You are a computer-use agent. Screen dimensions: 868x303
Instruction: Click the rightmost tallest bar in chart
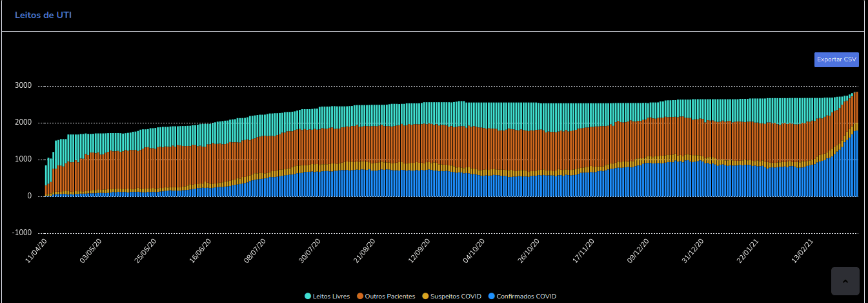click(856, 142)
